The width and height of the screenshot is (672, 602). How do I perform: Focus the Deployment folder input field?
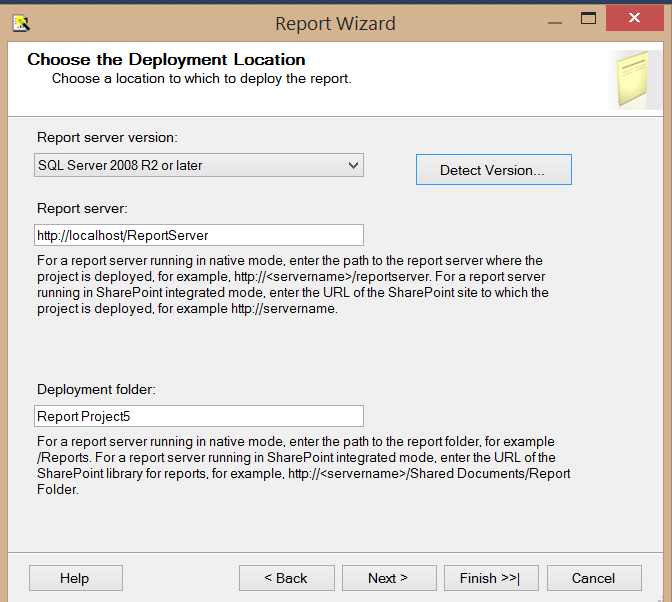pos(199,416)
